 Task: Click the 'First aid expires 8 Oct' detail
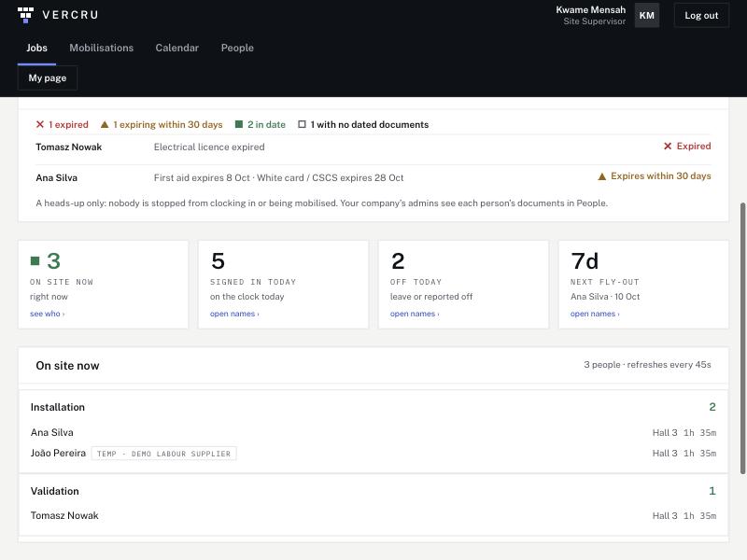click(202, 178)
